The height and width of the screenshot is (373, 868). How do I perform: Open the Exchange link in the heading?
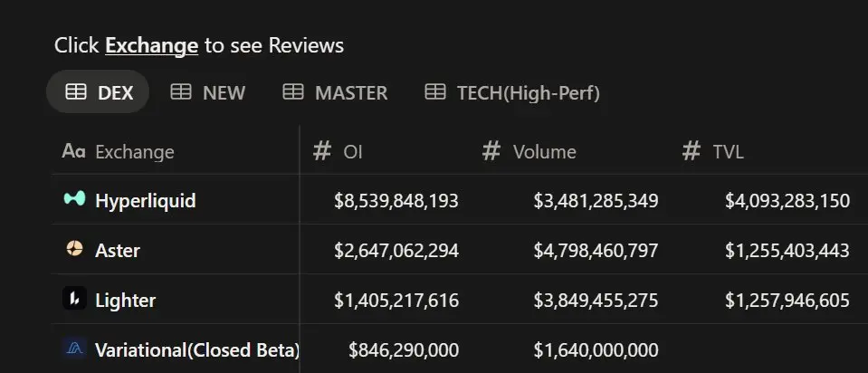point(152,45)
